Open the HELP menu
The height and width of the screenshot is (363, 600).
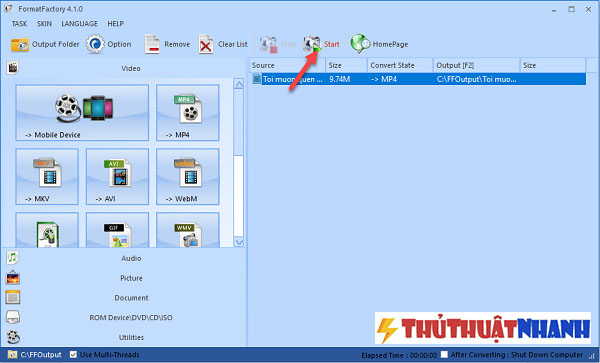pyautogui.click(x=116, y=24)
